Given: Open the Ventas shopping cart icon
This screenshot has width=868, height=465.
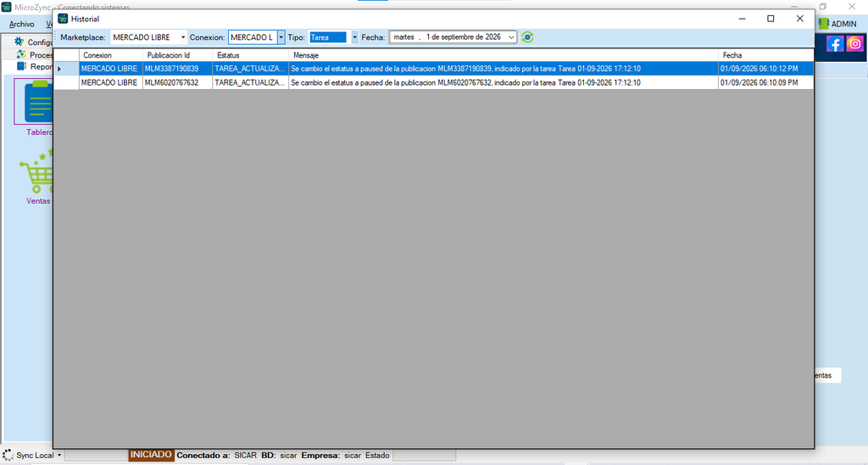Looking at the screenshot, I should tap(36, 171).
